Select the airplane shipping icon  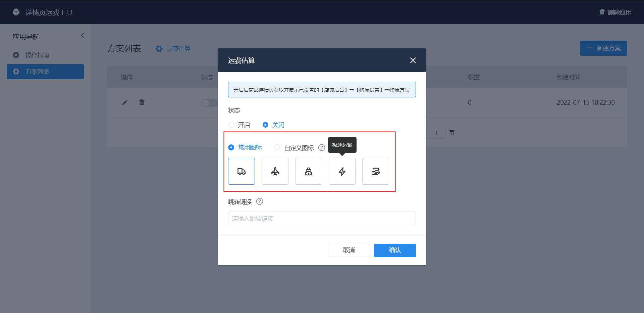point(275,171)
